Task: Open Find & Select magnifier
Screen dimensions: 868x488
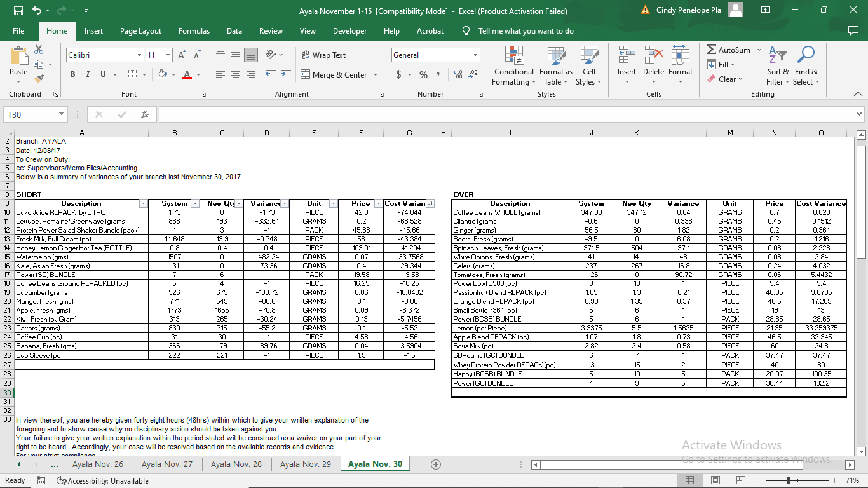Action: (806, 65)
